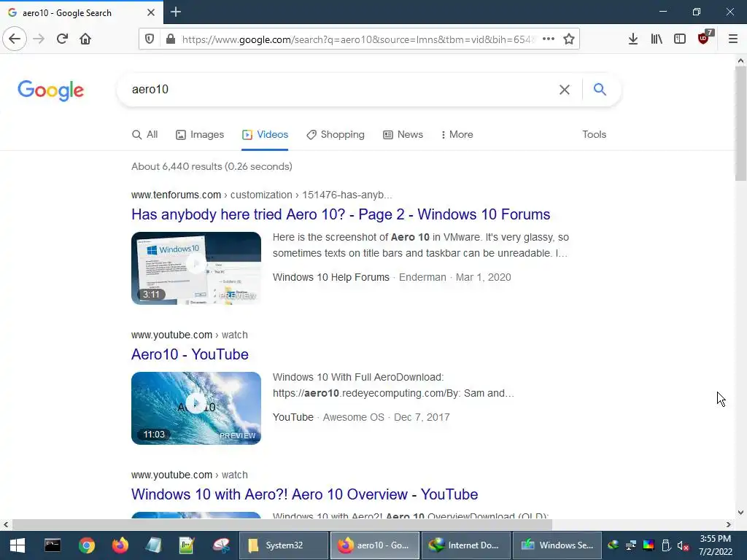
Task: Open page actions three-dot menu
Action: pyautogui.click(x=549, y=39)
